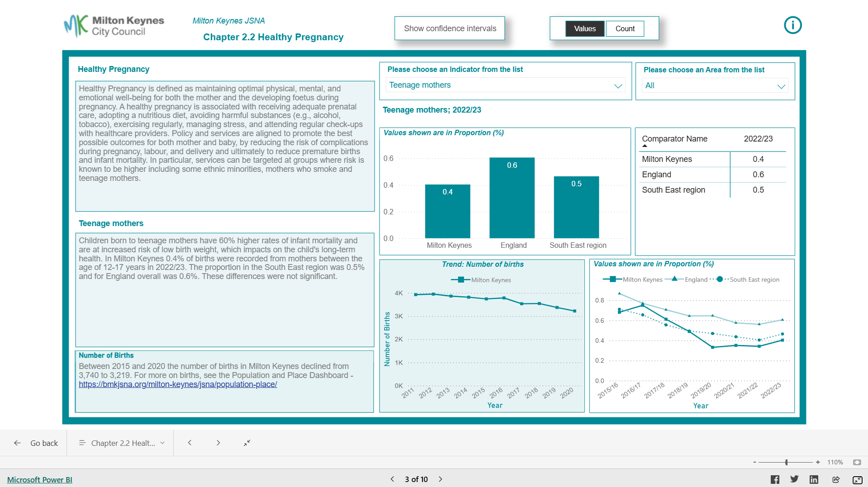The width and height of the screenshot is (868, 487).
Task: Share report on Facebook
Action: [775, 479]
